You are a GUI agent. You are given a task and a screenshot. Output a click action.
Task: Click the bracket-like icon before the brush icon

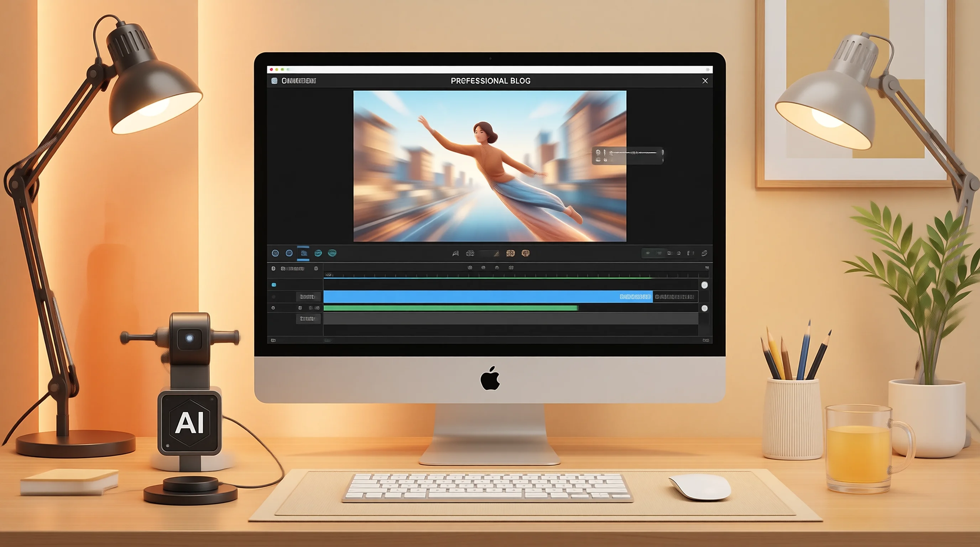[690, 253]
